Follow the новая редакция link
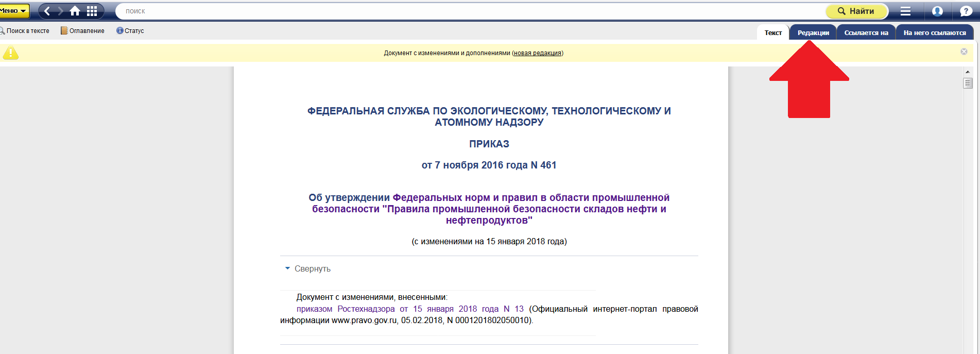The width and height of the screenshot is (980, 354). [x=537, y=53]
